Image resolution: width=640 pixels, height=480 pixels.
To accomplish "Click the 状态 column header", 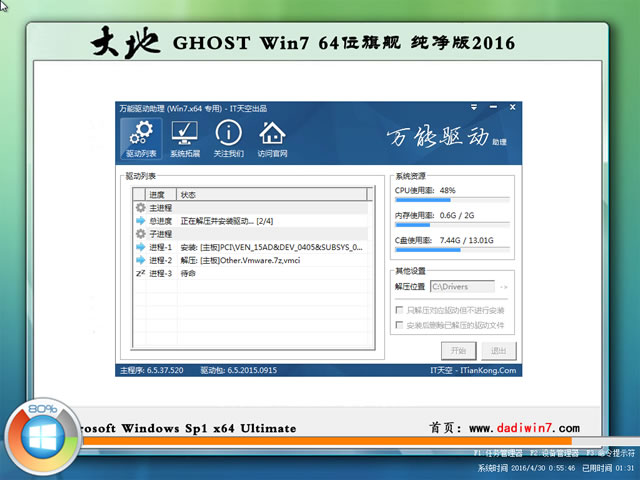I will (x=272, y=195).
